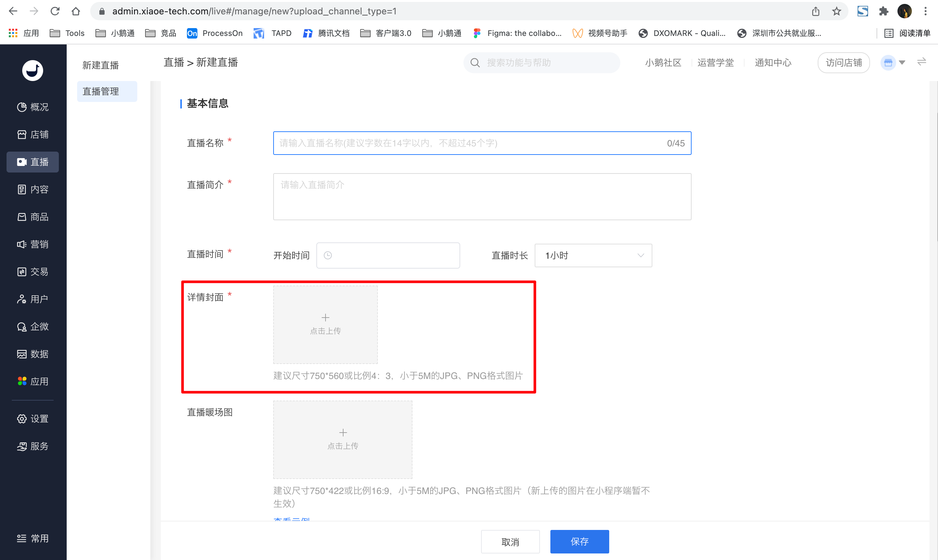Open the 阅读清单 reading list
Image resolution: width=938 pixels, height=560 pixels.
click(x=907, y=33)
